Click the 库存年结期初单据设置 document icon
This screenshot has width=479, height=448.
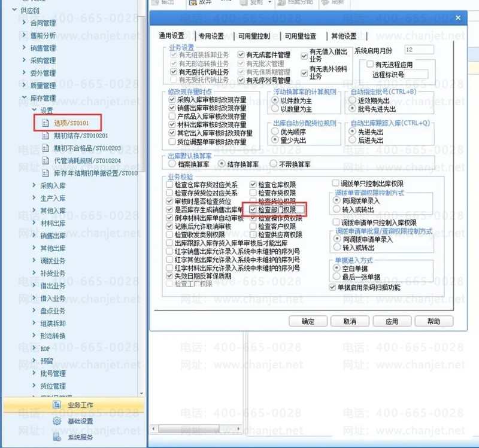tap(46, 173)
